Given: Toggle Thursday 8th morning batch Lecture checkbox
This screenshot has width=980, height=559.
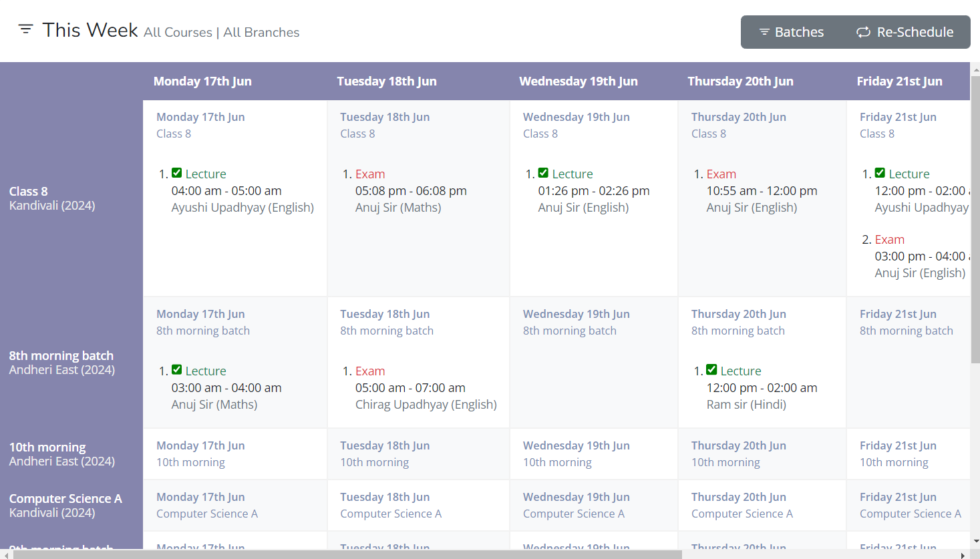Looking at the screenshot, I should point(711,370).
